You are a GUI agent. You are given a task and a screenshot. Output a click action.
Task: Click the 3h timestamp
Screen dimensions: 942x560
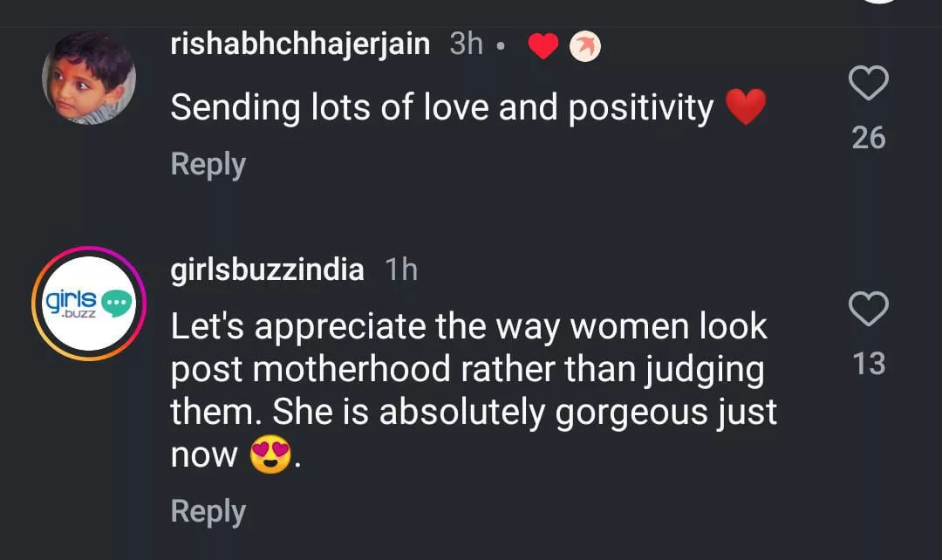(466, 44)
